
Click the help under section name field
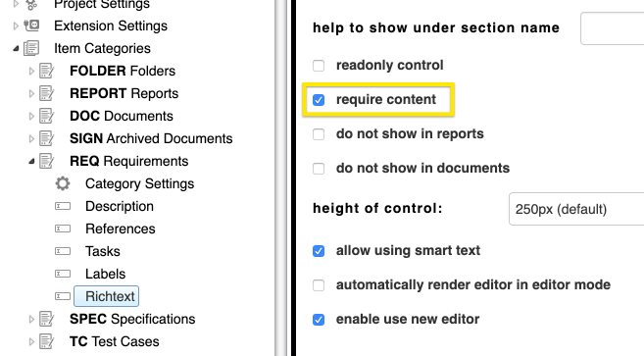pos(612,28)
